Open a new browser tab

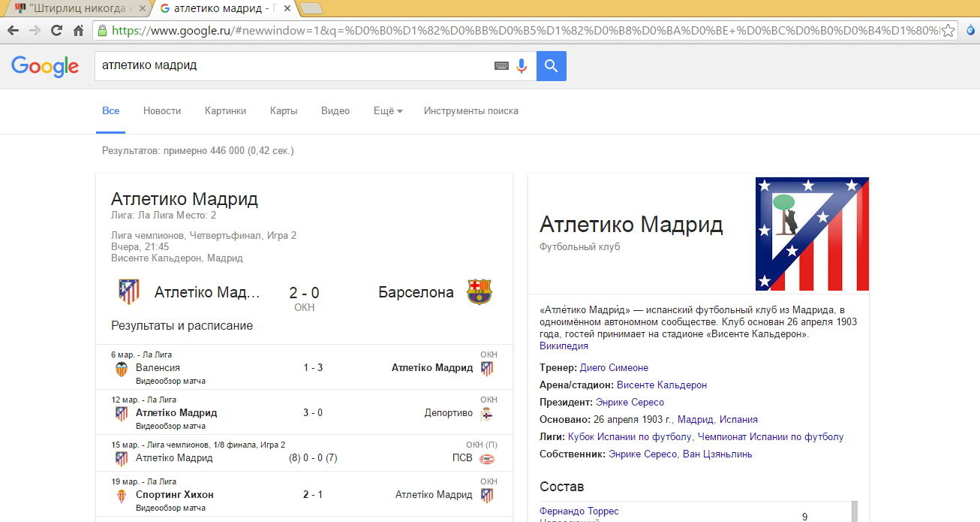(x=311, y=9)
